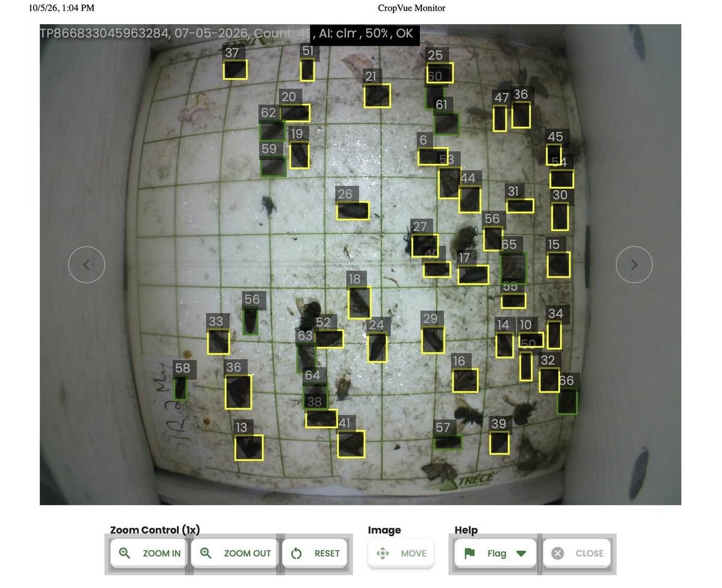Select green detection box labeled 66

567,402
